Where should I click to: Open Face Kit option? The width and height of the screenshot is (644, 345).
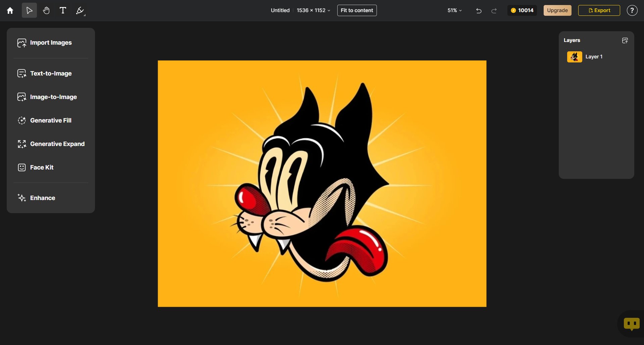click(x=51, y=167)
